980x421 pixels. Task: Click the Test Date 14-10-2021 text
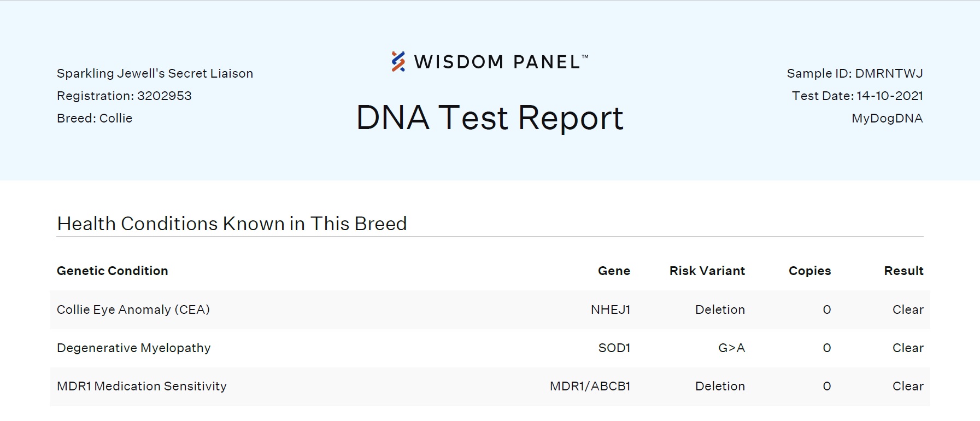(858, 96)
